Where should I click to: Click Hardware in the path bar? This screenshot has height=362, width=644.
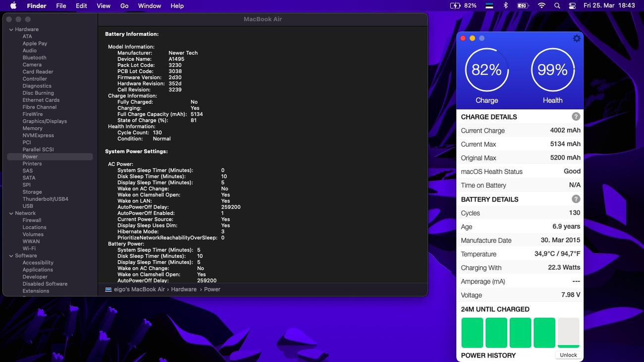tap(184, 289)
